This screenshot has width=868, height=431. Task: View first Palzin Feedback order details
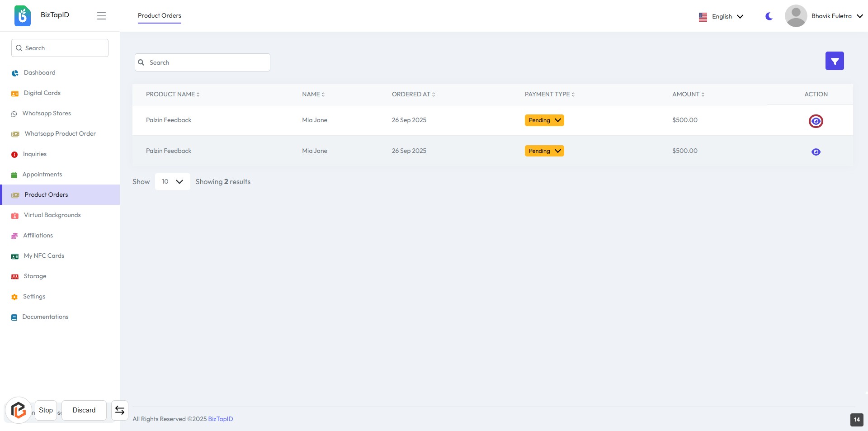pos(816,121)
